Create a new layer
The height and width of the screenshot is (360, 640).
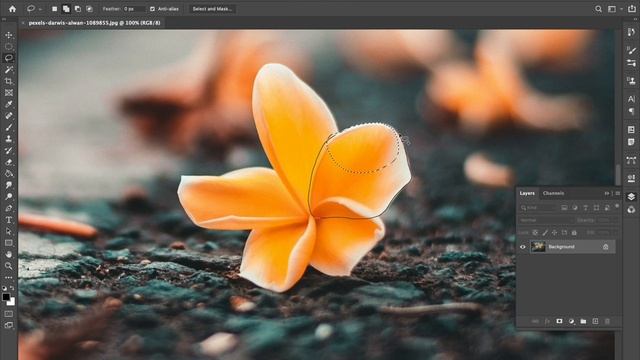click(x=595, y=321)
